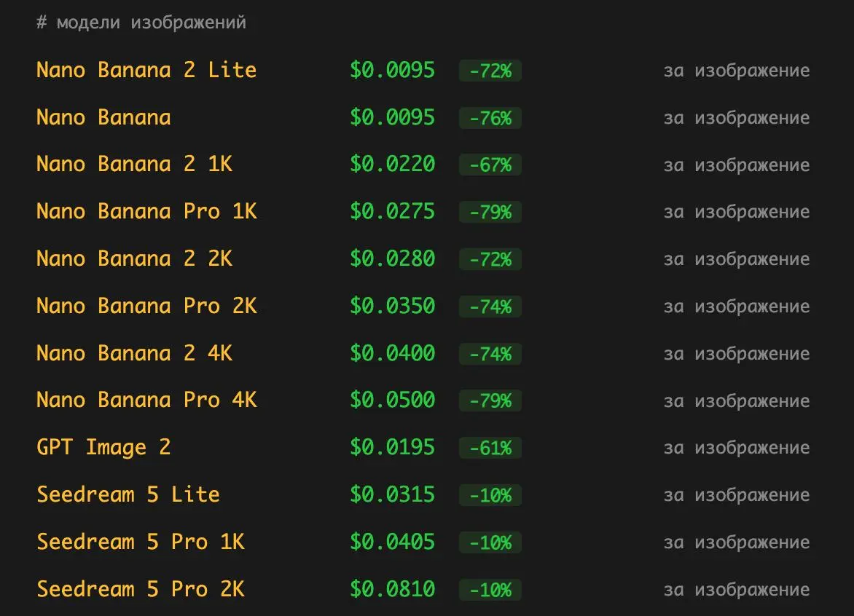Click the -74% badge for Nano Banana Pro 2K

click(490, 307)
